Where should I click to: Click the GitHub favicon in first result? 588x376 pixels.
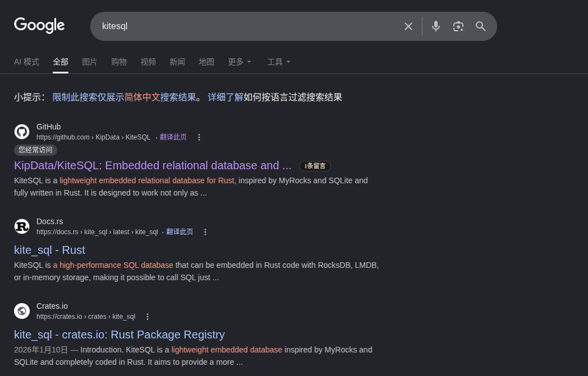(22, 132)
